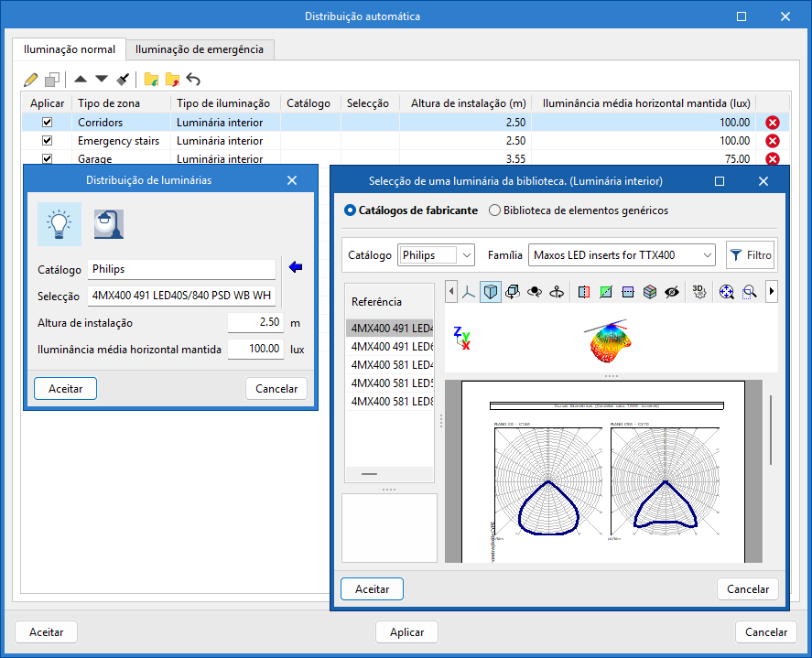Screen dimensions: 812x658
Task: Click the colored layers cube icon
Action: pos(650,292)
